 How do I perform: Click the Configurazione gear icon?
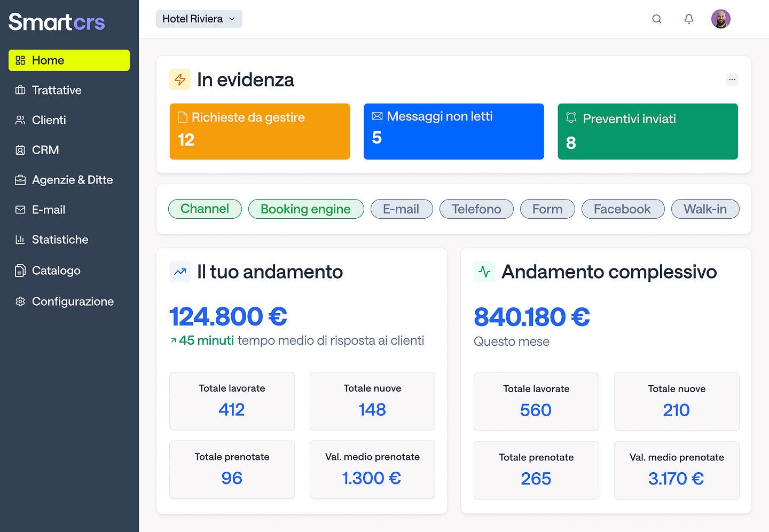(20, 301)
